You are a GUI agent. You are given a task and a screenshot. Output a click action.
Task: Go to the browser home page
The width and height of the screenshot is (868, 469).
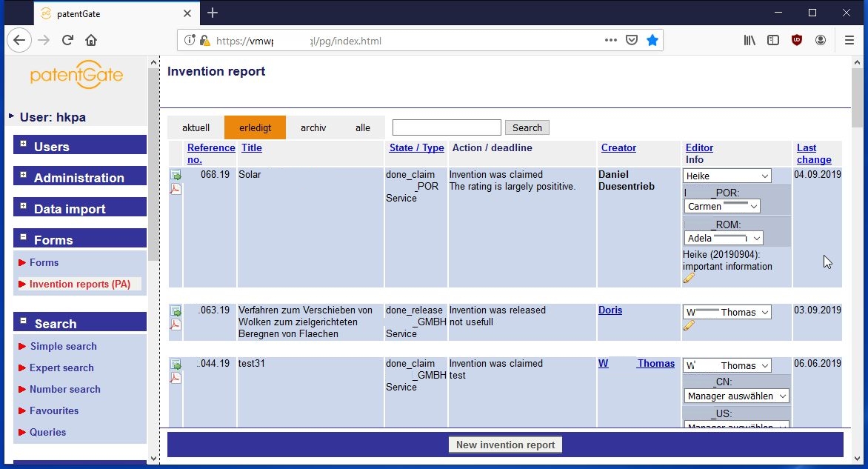[x=91, y=41]
